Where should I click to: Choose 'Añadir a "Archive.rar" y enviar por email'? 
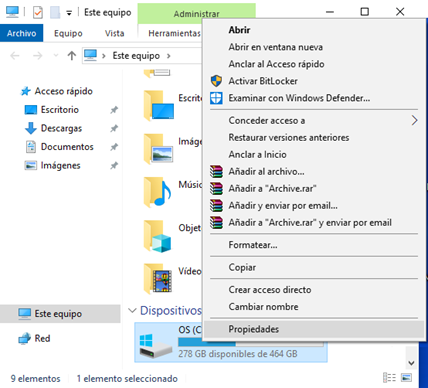(313, 222)
